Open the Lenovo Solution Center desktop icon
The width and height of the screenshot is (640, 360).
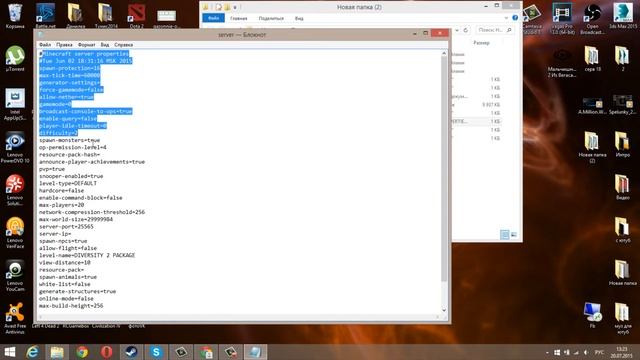15,190
